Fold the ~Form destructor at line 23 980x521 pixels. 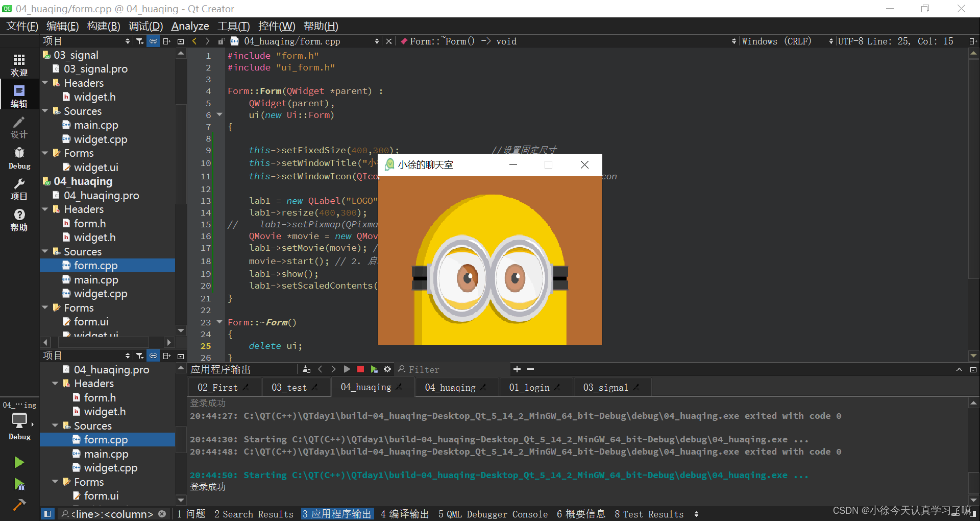pyautogui.click(x=219, y=322)
